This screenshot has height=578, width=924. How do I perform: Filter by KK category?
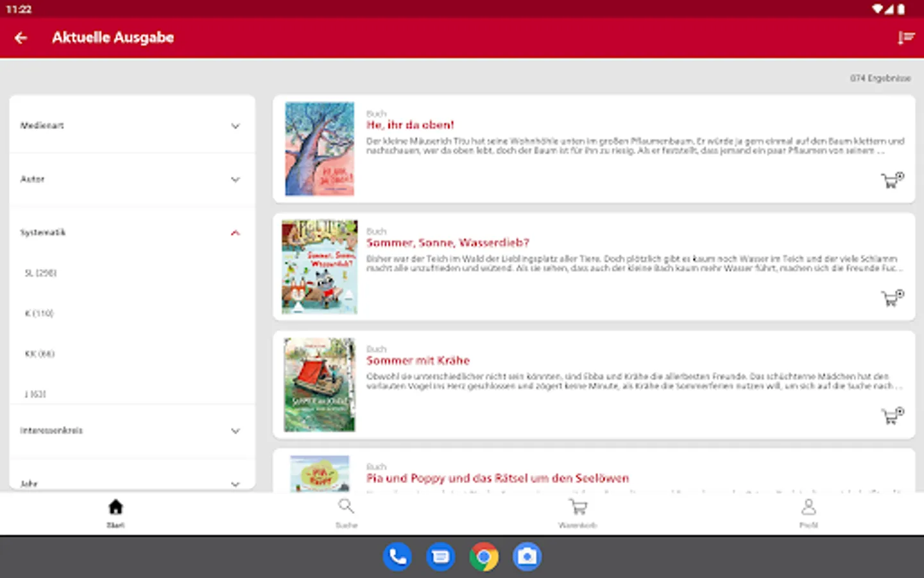(40, 354)
